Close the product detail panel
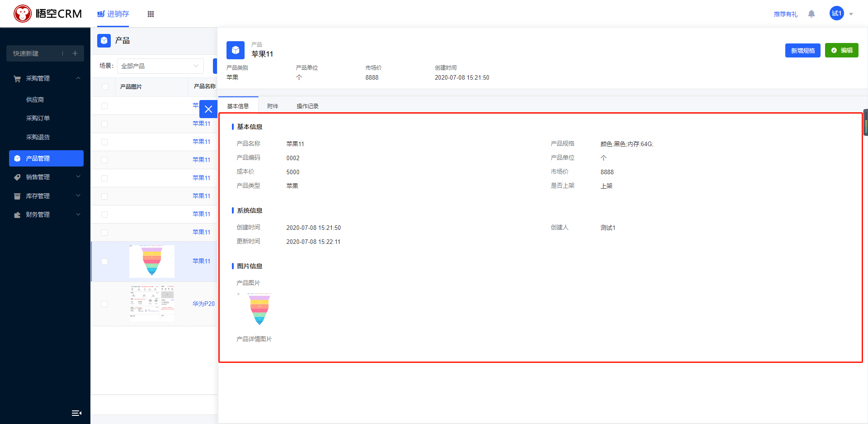This screenshot has width=868, height=424. click(208, 109)
